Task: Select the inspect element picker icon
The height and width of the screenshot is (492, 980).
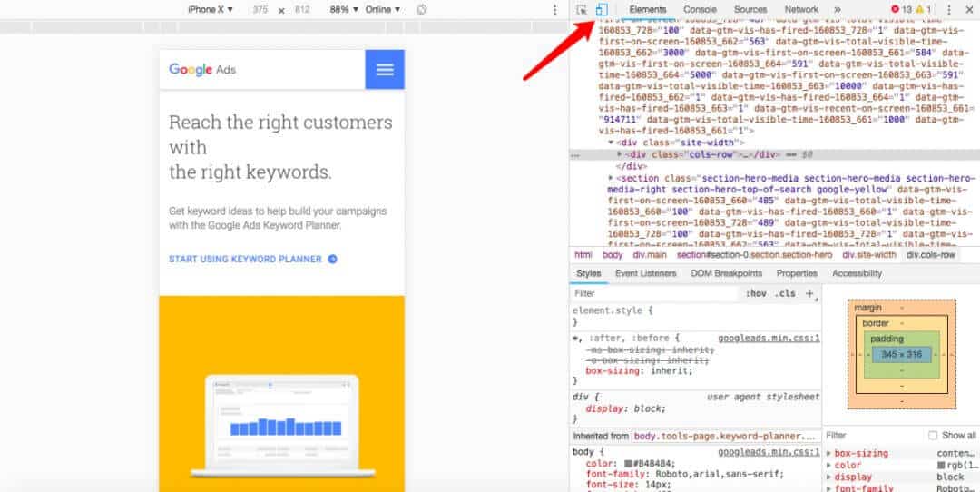Action: coord(582,9)
